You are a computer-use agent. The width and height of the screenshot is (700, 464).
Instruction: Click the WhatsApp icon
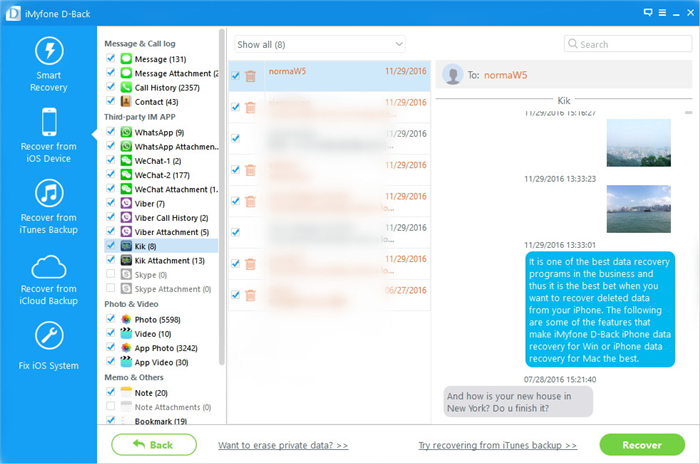point(126,132)
